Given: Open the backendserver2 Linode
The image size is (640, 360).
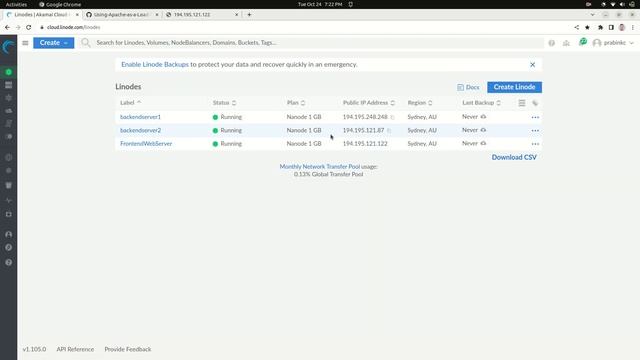Looking at the screenshot, I should coord(140,130).
